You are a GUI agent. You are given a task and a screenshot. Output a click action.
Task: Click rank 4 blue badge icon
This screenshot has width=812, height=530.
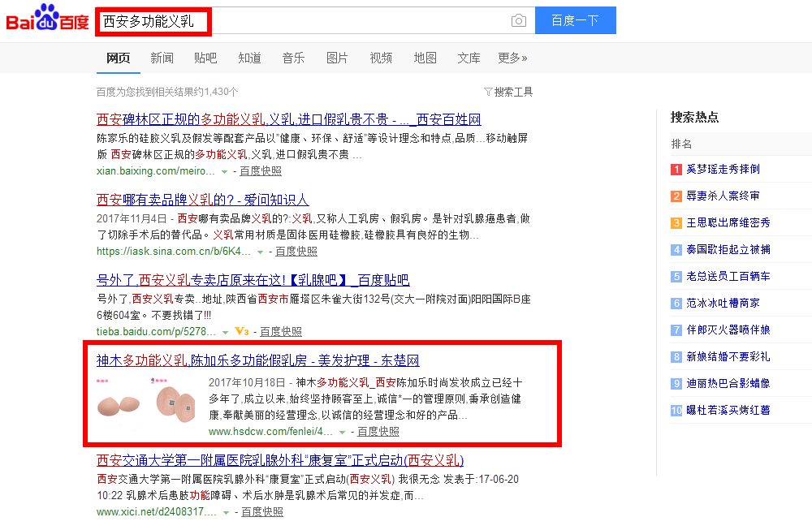676,250
